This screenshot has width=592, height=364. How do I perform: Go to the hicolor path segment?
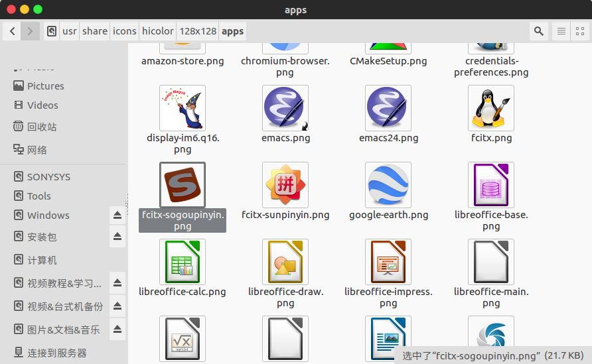(x=158, y=31)
